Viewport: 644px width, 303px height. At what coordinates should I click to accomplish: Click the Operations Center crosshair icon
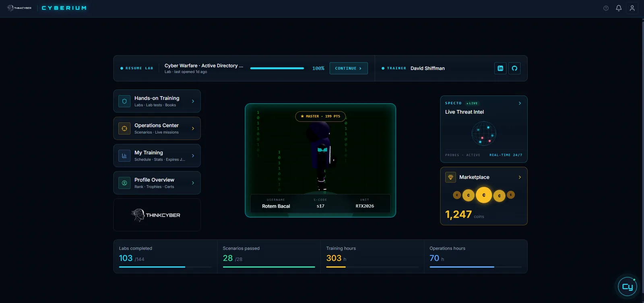124,128
